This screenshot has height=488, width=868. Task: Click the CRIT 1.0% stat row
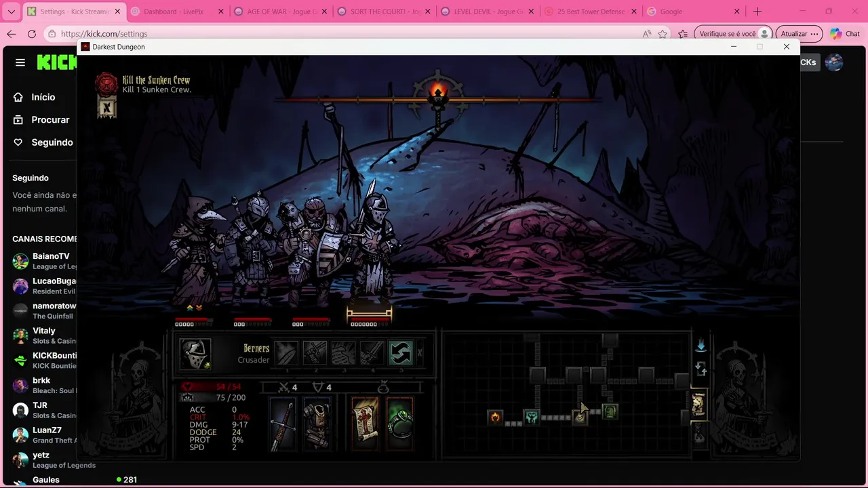click(x=219, y=418)
